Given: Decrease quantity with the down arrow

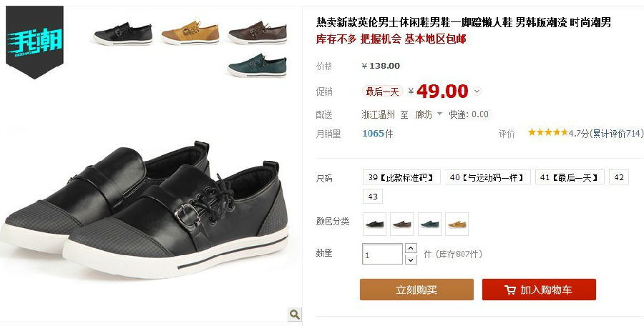Looking at the screenshot, I should (x=411, y=260).
